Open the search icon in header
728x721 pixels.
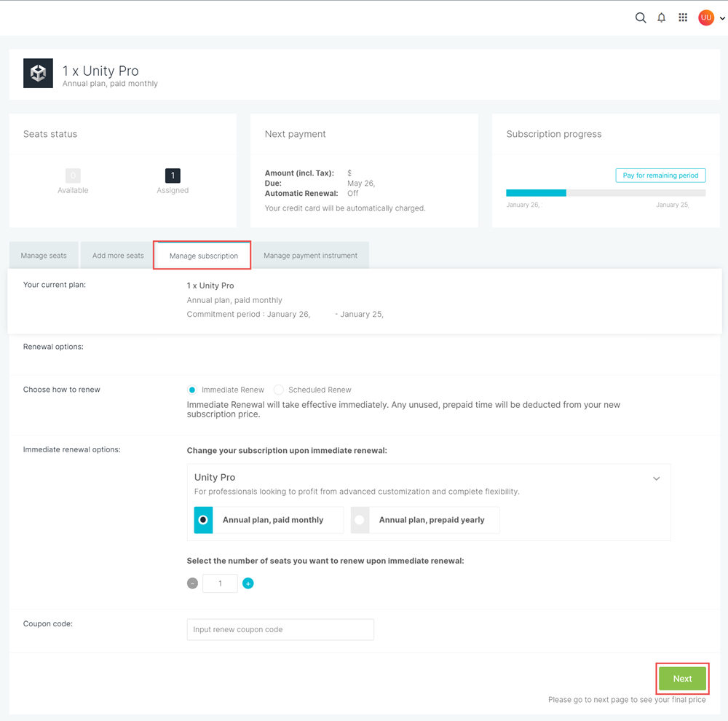point(640,18)
